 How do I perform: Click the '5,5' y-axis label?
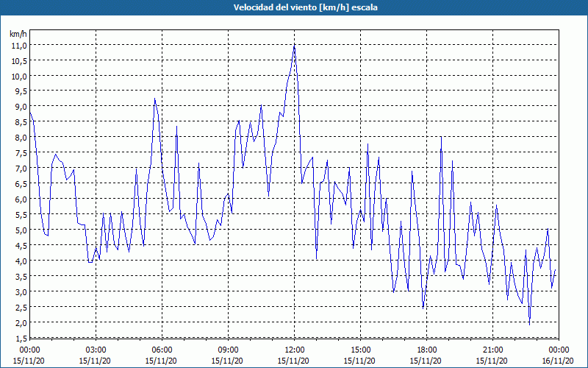21,214
